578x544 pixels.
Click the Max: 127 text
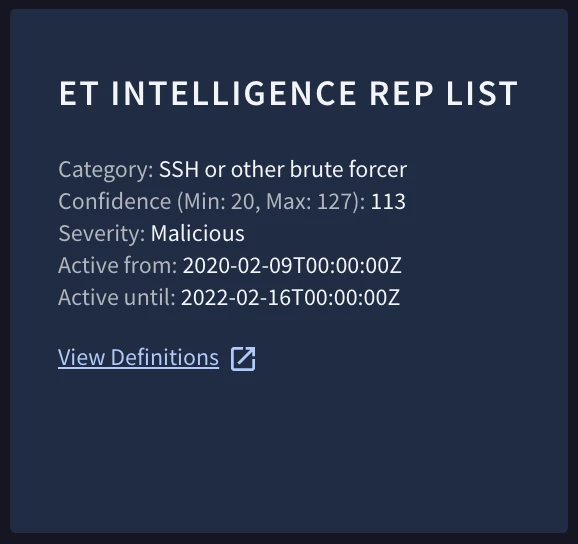pyautogui.click(x=310, y=202)
